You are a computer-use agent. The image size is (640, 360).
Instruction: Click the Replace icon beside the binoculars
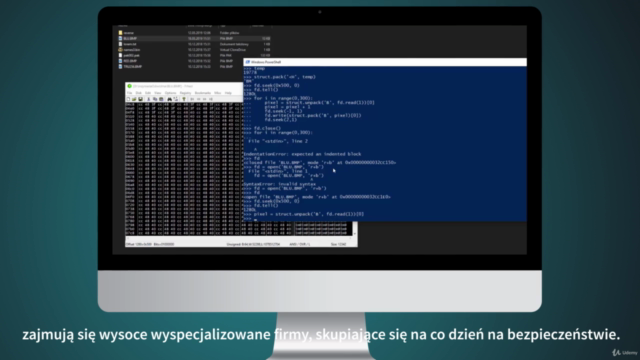tap(176, 99)
